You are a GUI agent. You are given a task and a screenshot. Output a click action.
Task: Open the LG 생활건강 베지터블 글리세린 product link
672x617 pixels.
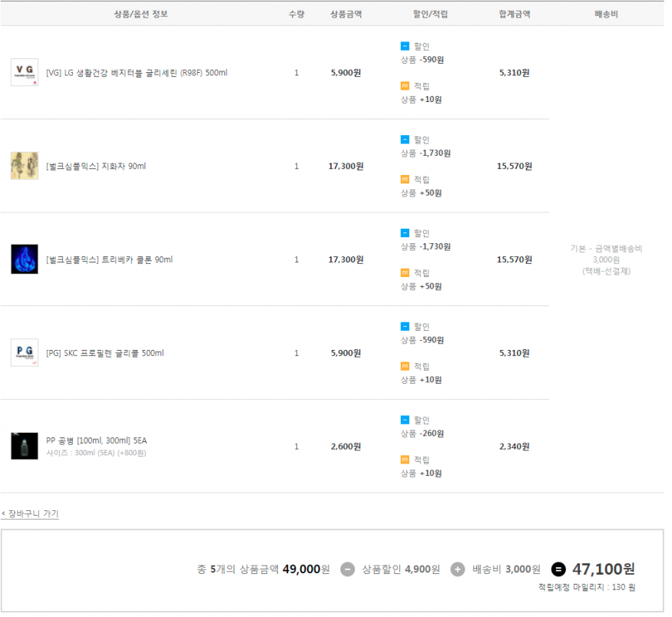137,73
